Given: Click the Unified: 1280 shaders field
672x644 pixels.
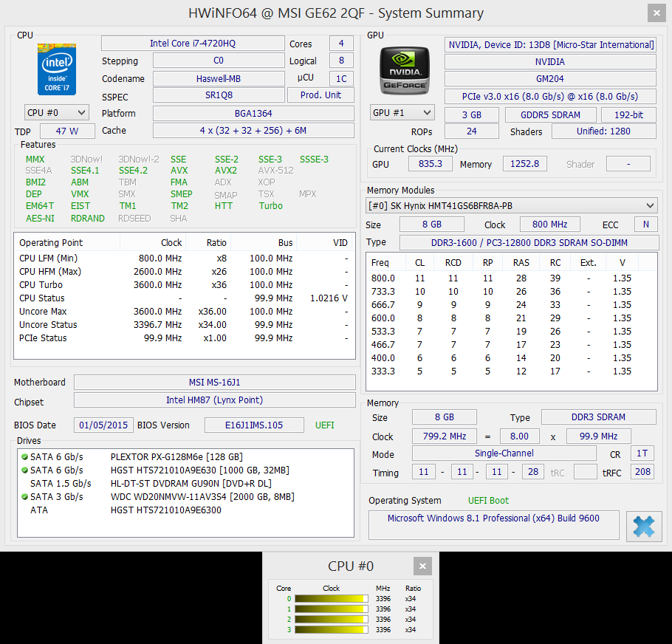Looking at the screenshot, I should pyautogui.click(x=603, y=131).
